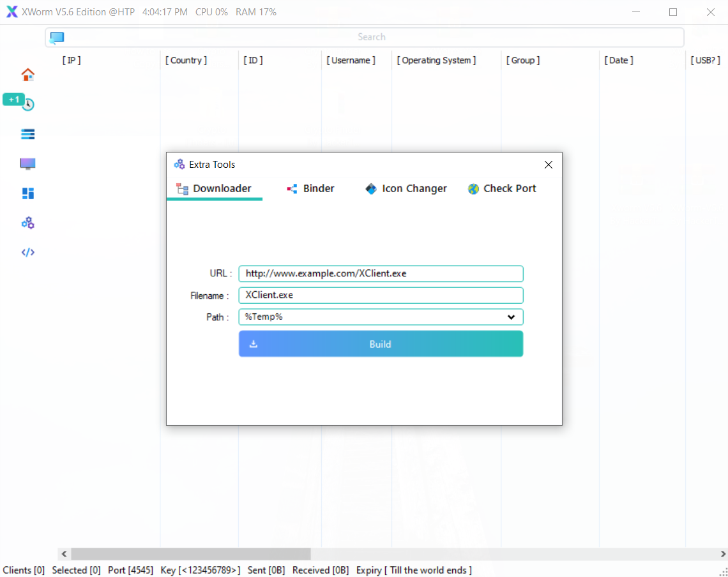This screenshot has height=577, width=728.
Task: Click the monitor icon in the left sidebar
Action: [x=27, y=164]
